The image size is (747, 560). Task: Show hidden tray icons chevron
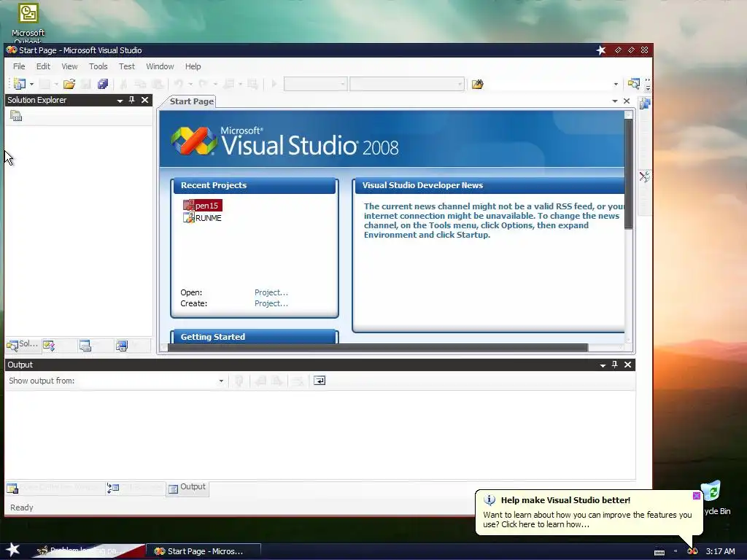676,551
